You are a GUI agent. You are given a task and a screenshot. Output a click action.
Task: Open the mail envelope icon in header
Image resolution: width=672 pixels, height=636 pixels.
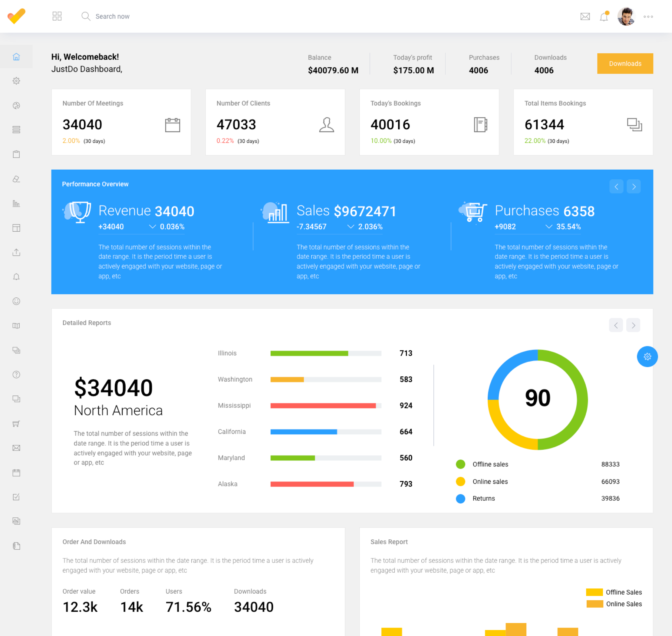pos(585,16)
